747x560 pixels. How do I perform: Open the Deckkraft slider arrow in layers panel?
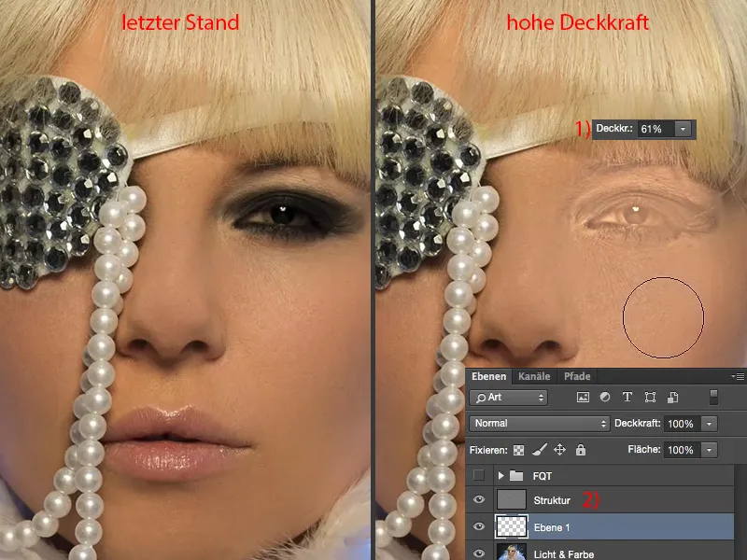pyautogui.click(x=709, y=424)
